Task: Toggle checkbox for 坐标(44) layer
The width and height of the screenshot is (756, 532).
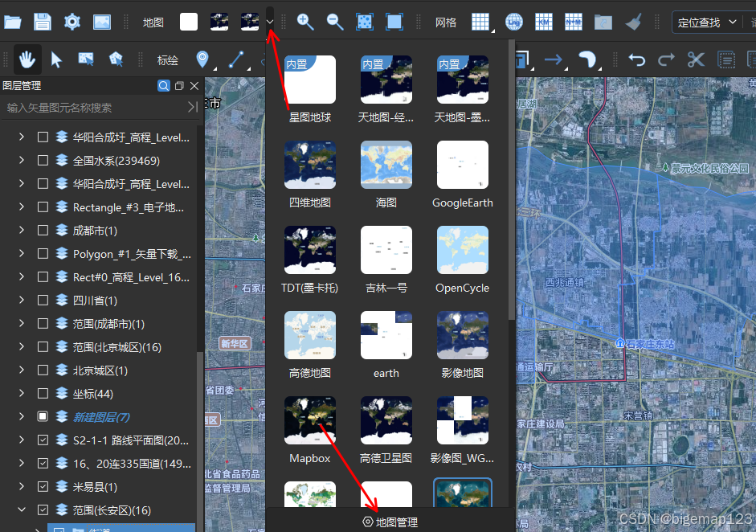Action: pyautogui.click(x=43, y=394)
